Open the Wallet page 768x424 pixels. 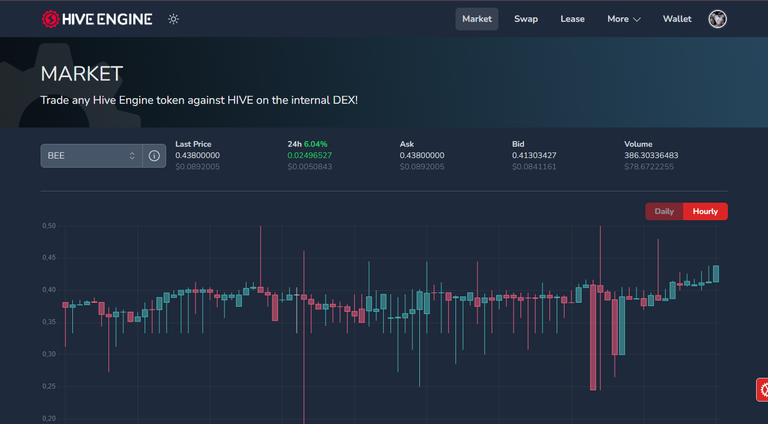tap(677, 19)
